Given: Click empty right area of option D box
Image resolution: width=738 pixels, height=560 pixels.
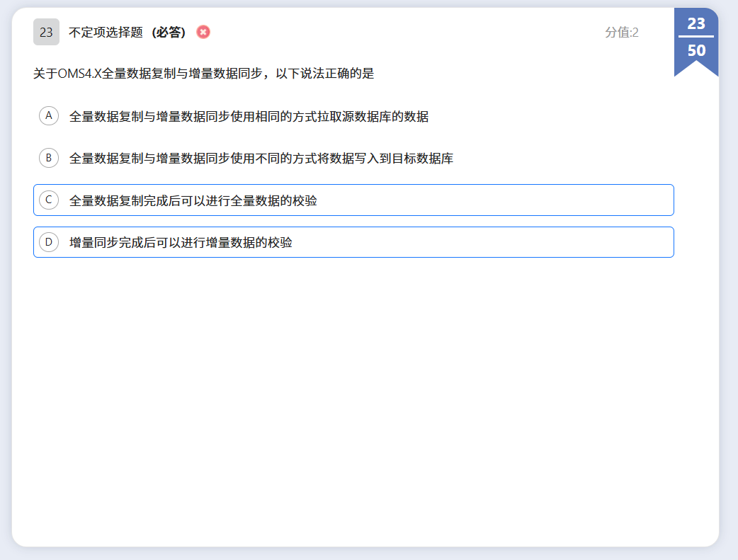Looking at the screenshot, I should [x=531, y=242].
